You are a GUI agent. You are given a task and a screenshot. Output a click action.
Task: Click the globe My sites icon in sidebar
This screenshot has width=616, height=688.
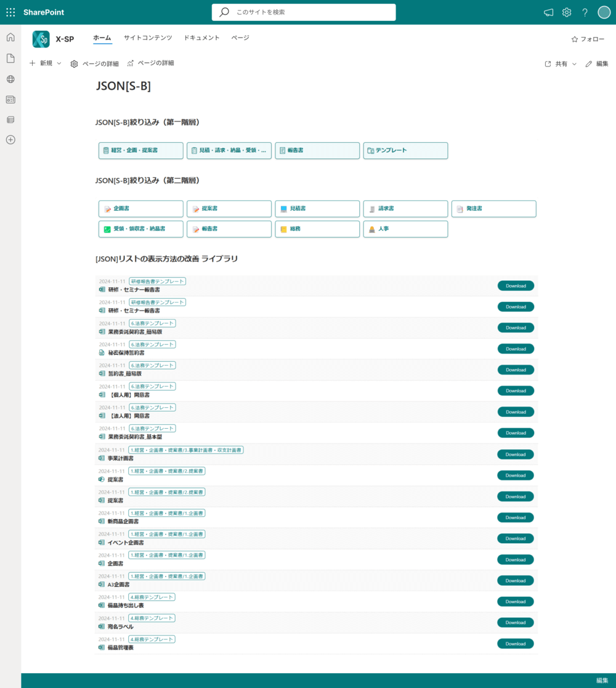(10, 79)
